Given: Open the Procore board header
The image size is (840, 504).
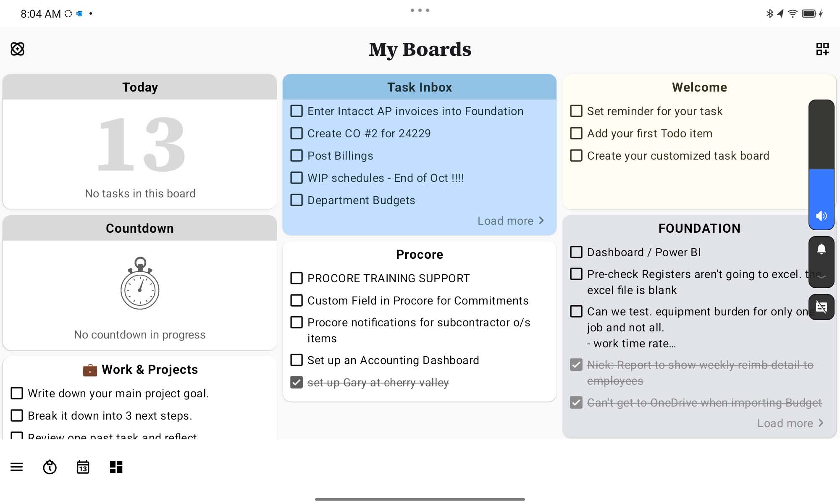Looking at the screenshot, I should [x=419, y=255].
